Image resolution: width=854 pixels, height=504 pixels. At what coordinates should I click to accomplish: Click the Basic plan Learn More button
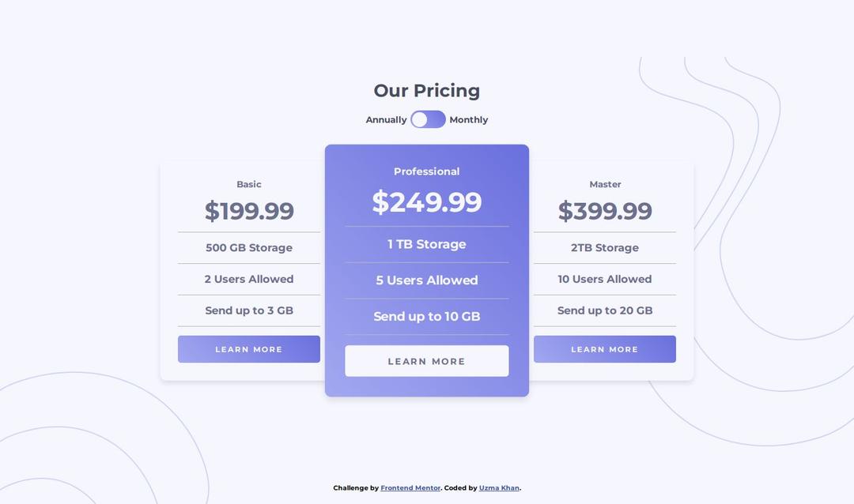tap(249, 349)
